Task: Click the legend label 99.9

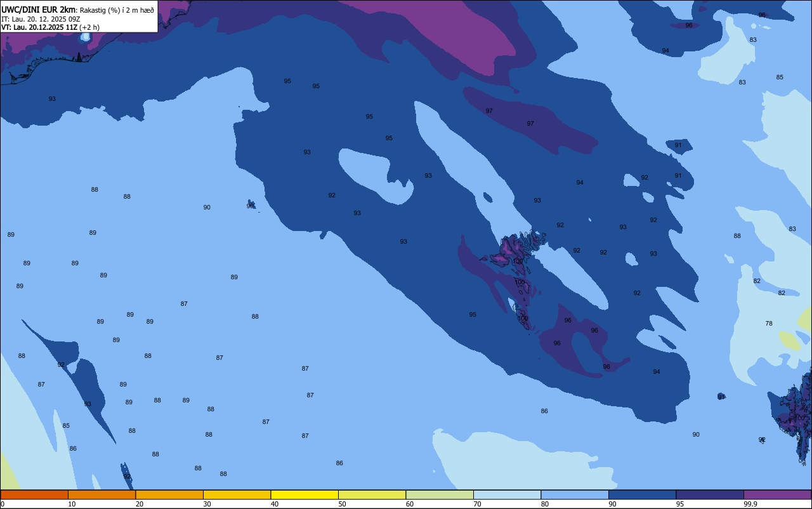Action: coord(750,504)
